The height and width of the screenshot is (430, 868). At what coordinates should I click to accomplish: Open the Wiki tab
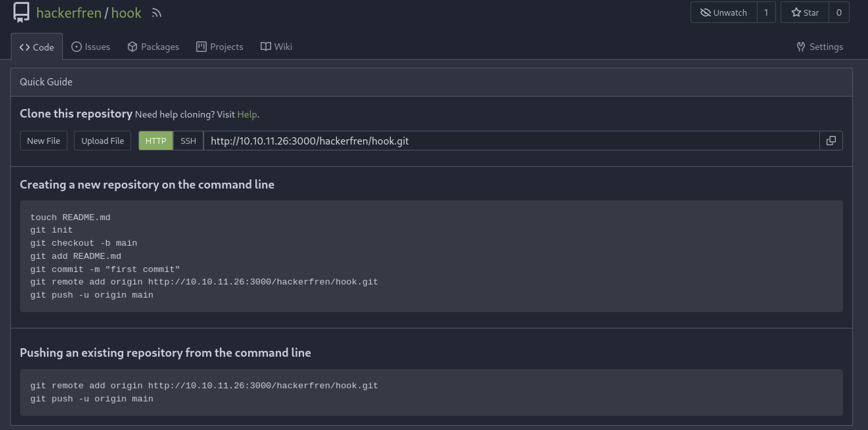tap(276, 47)
